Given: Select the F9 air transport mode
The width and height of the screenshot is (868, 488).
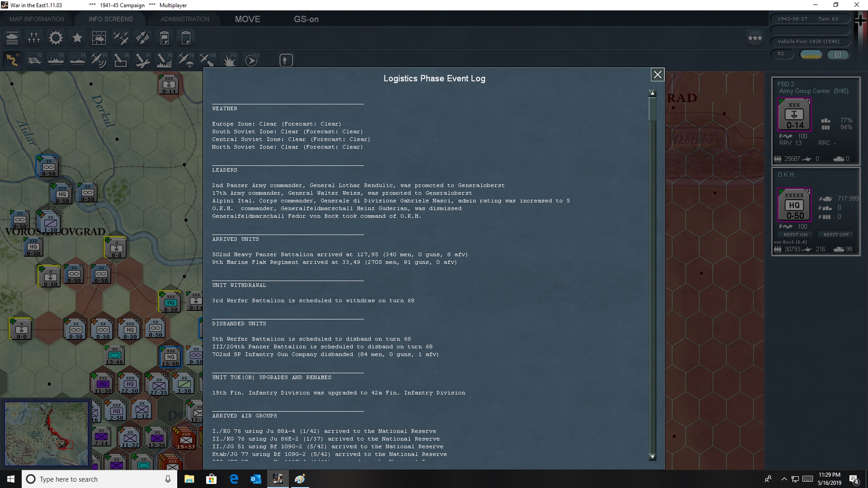Looking at the screenshot, I should (x=186, y=60).
